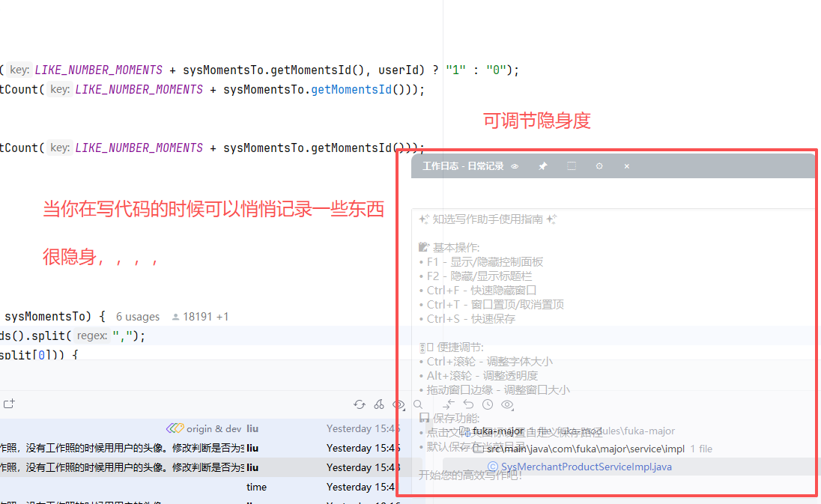Open the eye view-options dropdown in Git log toolbar
Image resolution: width=821 pixels, height=504 pixels.
399,404
